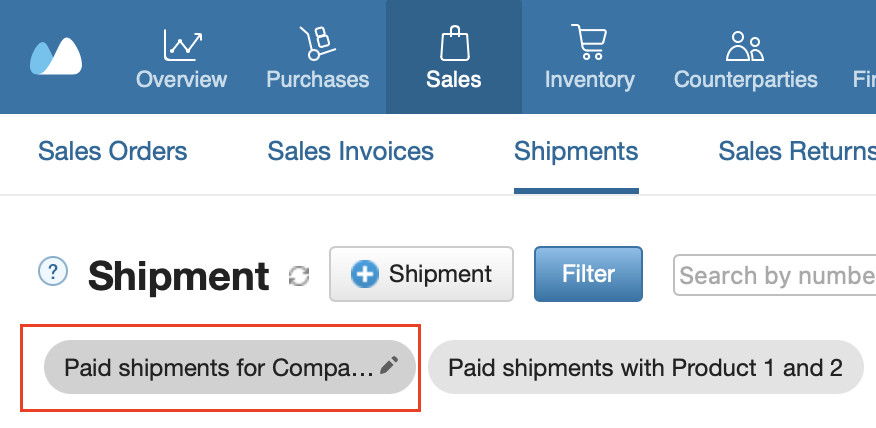The height and width of the screenshot is (428, 876).
Task: Open Inventory via the cart icon
Action: [589, 42]
